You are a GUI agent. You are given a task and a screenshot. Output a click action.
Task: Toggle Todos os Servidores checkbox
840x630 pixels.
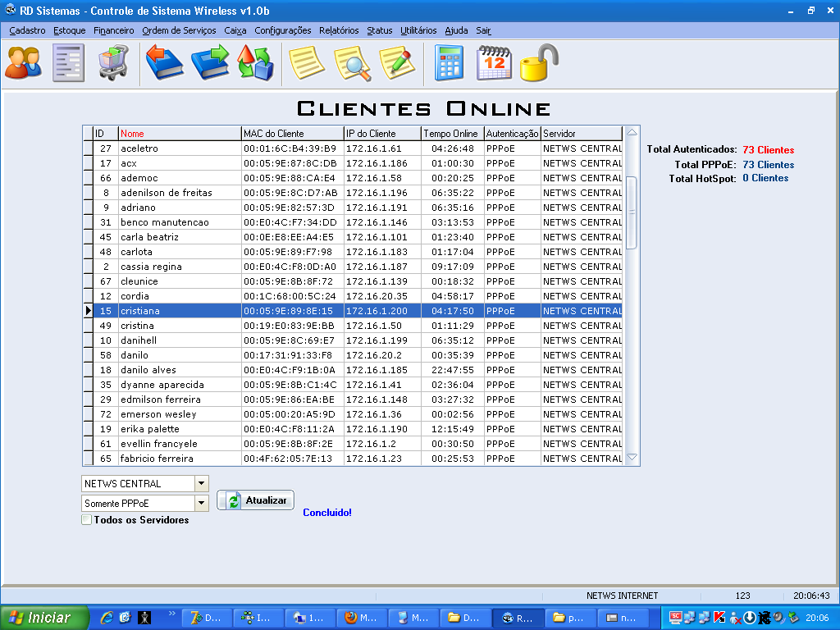point(86,519)
